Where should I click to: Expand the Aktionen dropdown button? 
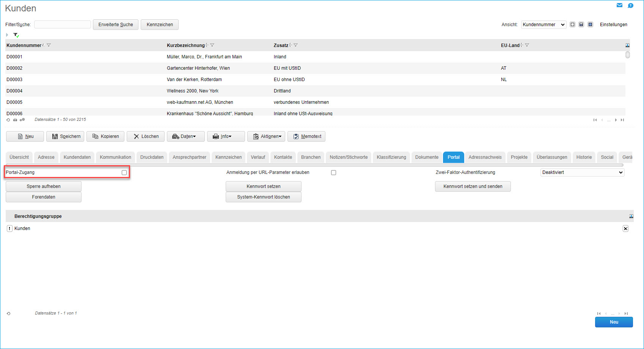click(267, 136)
